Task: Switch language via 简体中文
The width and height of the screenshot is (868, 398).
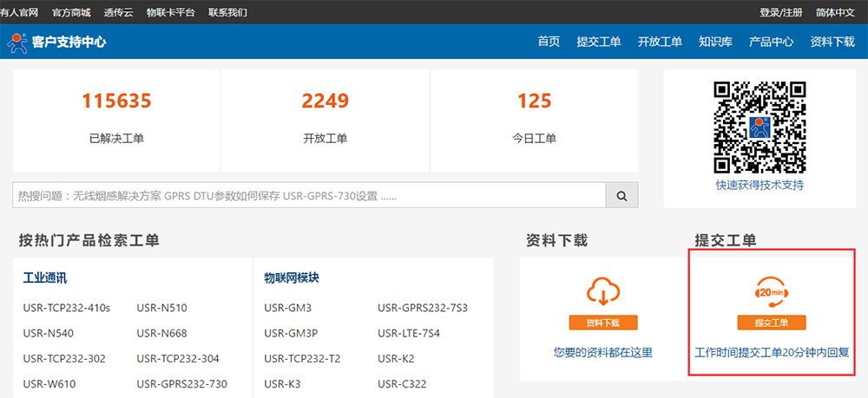Action: [835, 12]
